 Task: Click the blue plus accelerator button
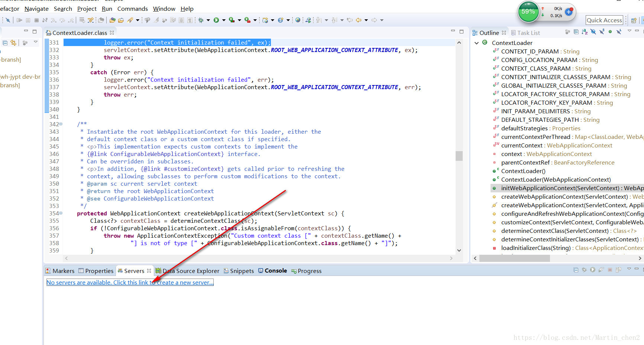point(569,12)
